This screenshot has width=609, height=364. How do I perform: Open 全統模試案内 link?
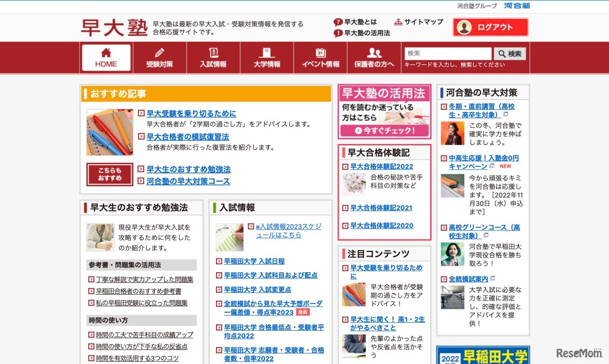coord(468,279)
